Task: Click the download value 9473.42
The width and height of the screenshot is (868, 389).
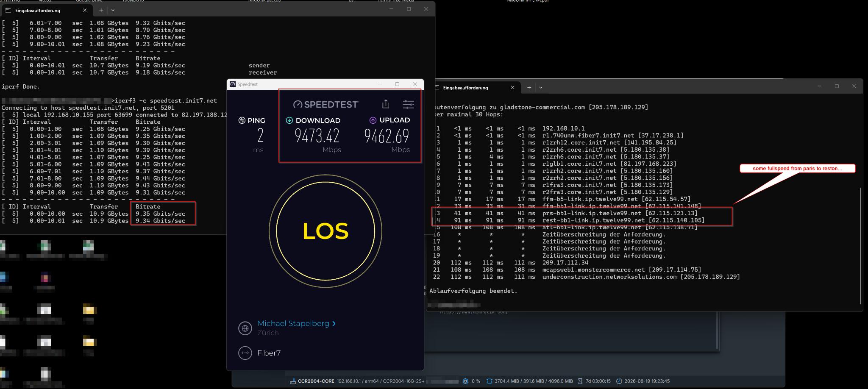Action: point(317,136)
